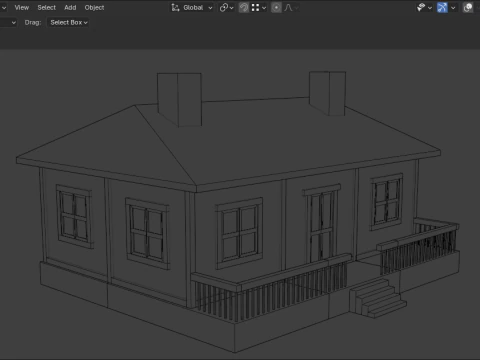Open object types visibility popover
480x360 pixels.
[x=424, y=7]
